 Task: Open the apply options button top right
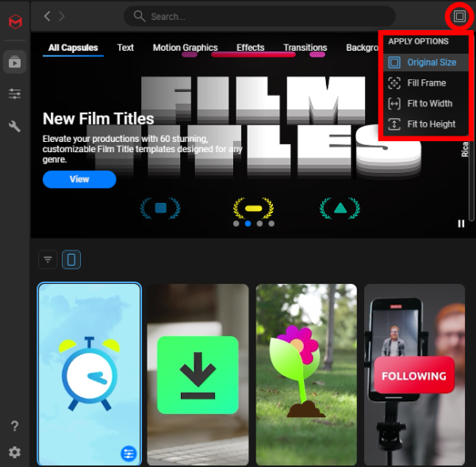click(x=459, y=16)
